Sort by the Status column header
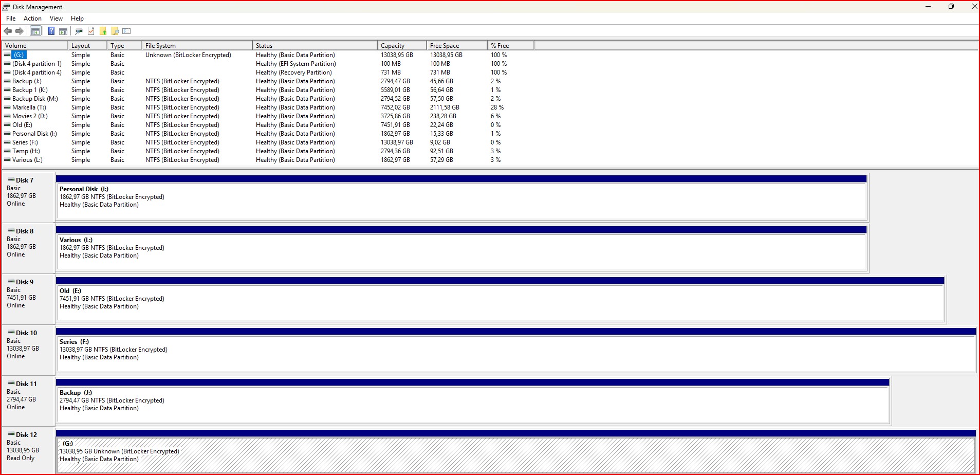Viewport: 980px width, 475px height. tap(315, 46)
